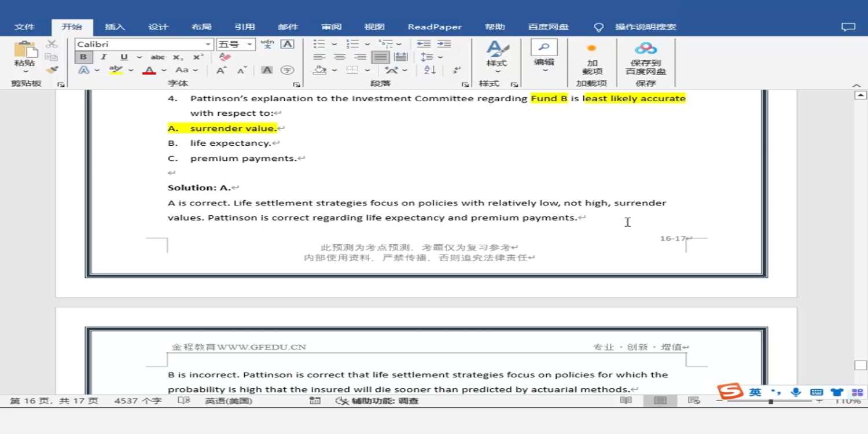Viewport: 868px width, 434px height.
Task: Expand the font size 五号 dropdown
Action: tap(250, 45)
